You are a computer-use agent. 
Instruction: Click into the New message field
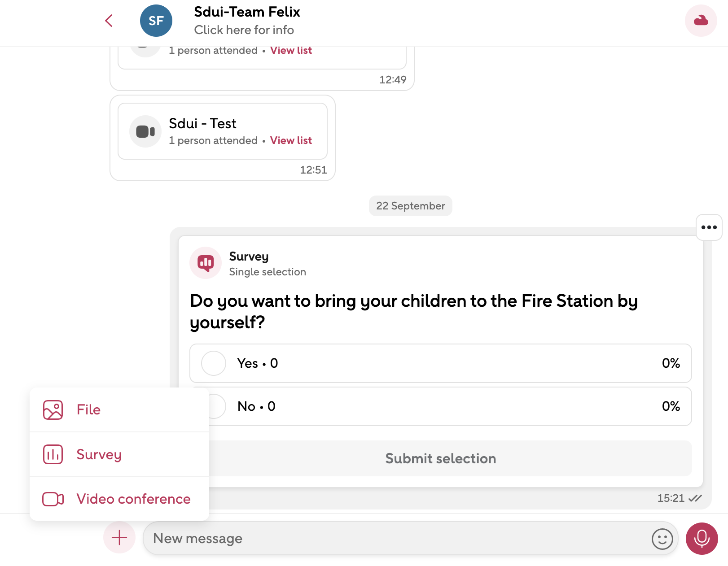click(395, 539)
